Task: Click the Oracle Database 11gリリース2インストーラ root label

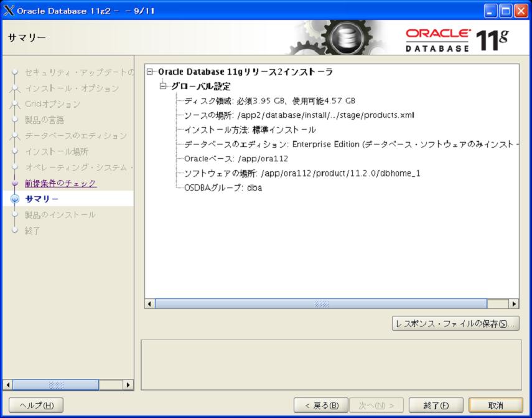Action: (x=246, y=72)
